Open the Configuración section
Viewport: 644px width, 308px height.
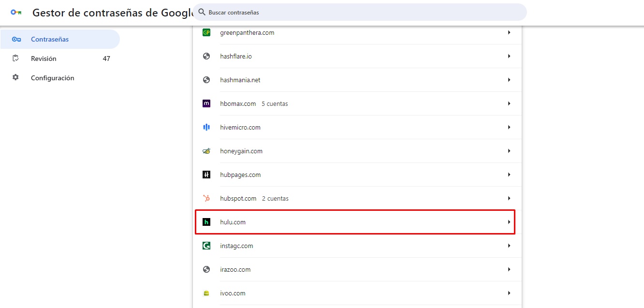[60, 77]
